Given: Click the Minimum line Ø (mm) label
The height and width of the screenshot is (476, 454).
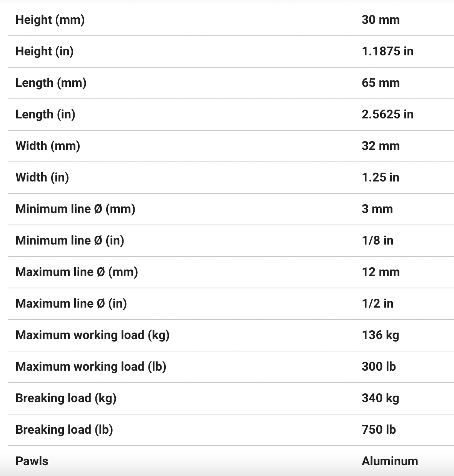Looking at the screenshot, I should (x=75, y=209).
